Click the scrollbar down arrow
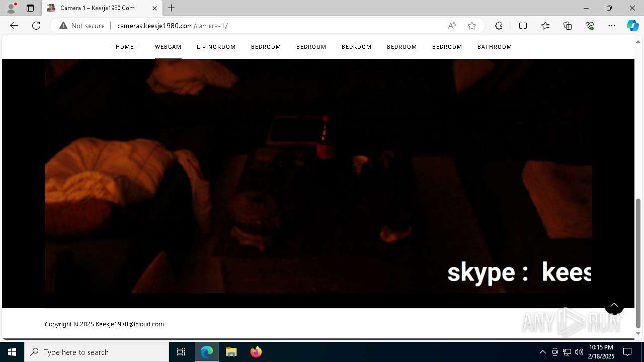644x362 pixels. tap(638, 333)
